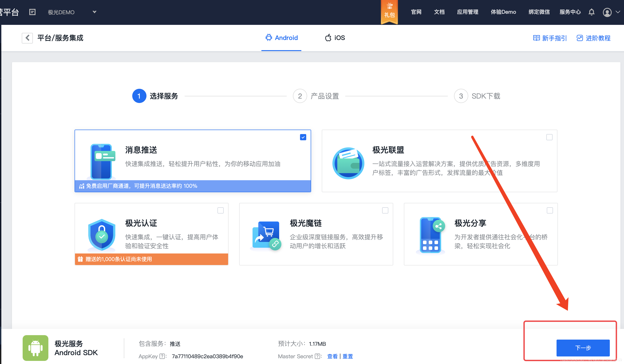
Task: Click 新手指引 tutorial link
Action: click(x=551, y=38)
